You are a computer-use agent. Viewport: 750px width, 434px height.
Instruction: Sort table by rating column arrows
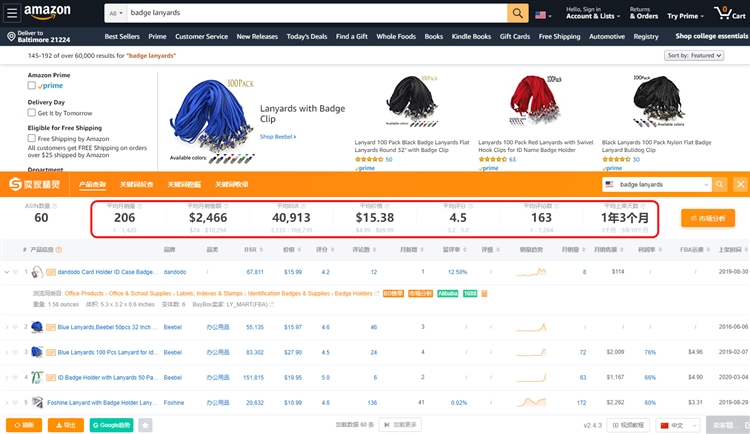pyautogui.click(x=332, y=250)
